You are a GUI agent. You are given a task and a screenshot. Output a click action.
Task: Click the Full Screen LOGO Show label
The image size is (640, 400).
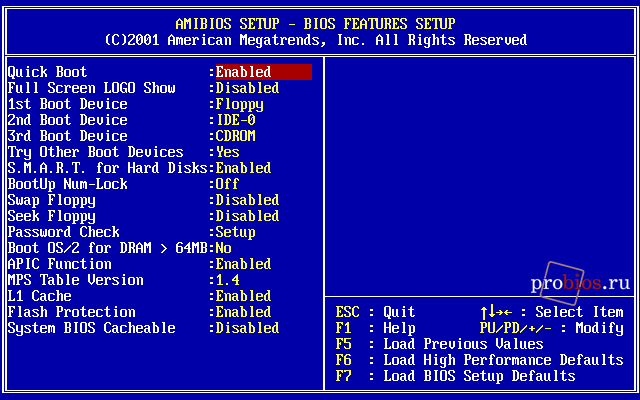[x=91, y=88]
